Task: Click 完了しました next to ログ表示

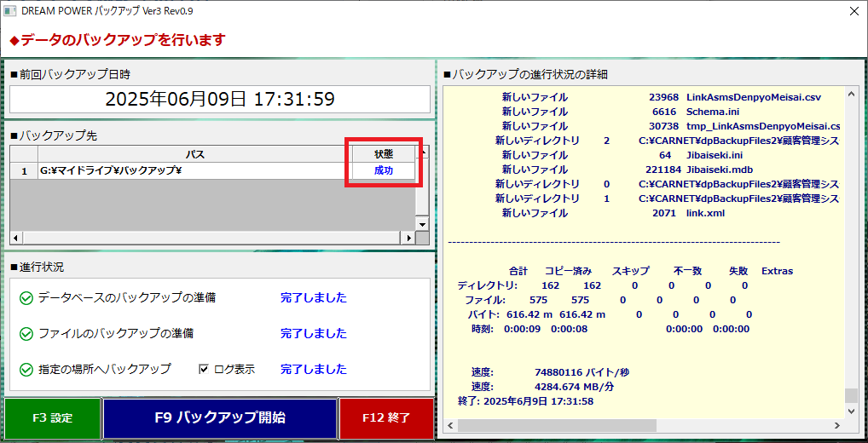Action: coord(314,369)
